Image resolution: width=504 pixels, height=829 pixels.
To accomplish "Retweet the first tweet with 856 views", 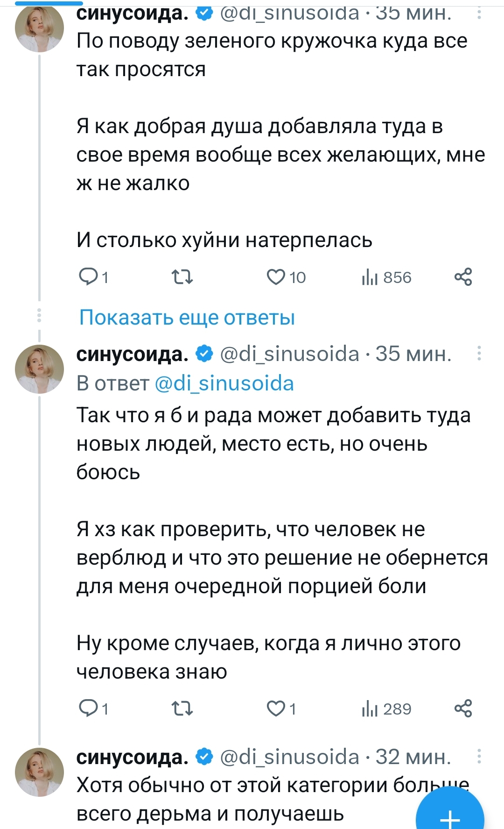I will pos(182,277).
